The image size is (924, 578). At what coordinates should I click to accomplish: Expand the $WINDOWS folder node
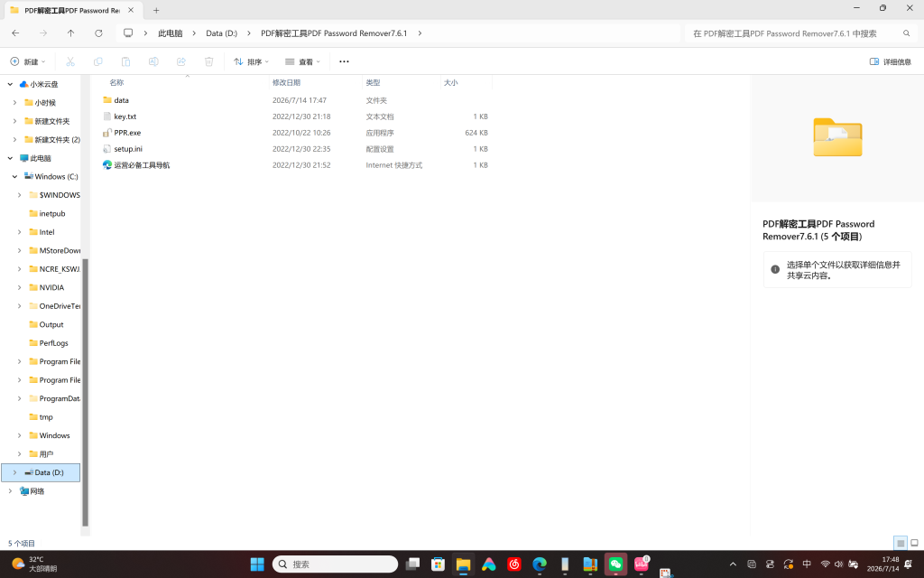(20, 195)
